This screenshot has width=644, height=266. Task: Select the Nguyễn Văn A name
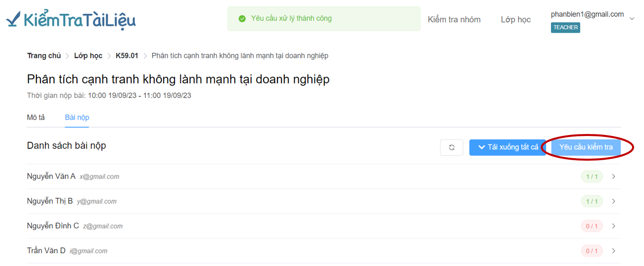pos(51,177)
